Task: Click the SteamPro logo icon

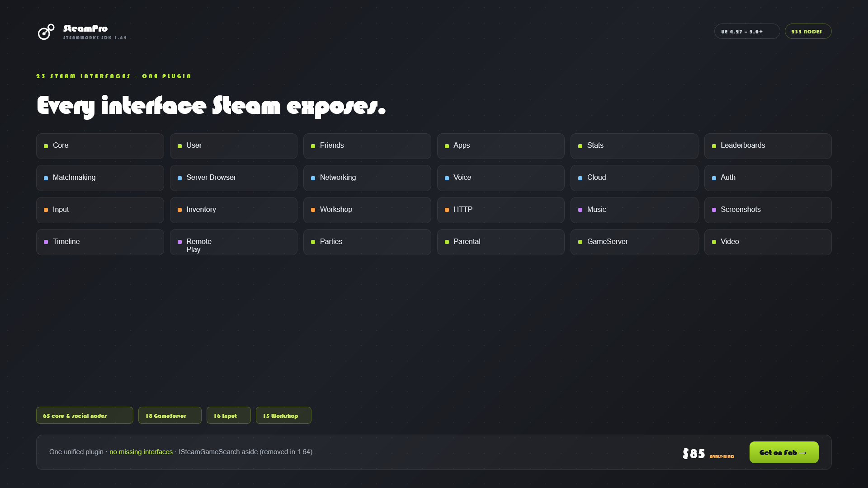Action: 46,32
